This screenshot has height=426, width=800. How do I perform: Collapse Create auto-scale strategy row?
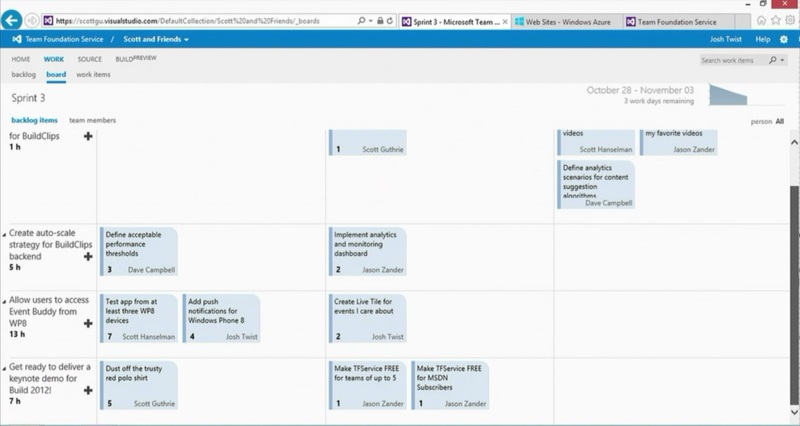[x=5, y=235]
